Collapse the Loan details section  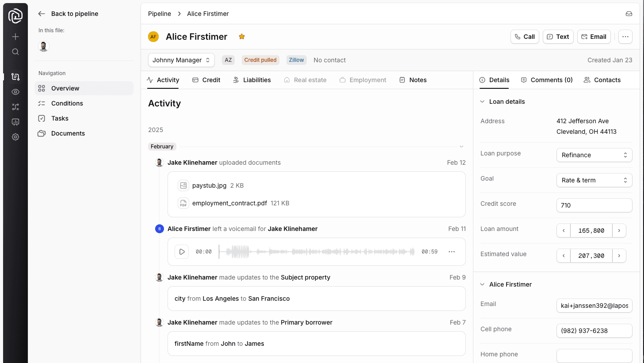(x=482, y=102)
